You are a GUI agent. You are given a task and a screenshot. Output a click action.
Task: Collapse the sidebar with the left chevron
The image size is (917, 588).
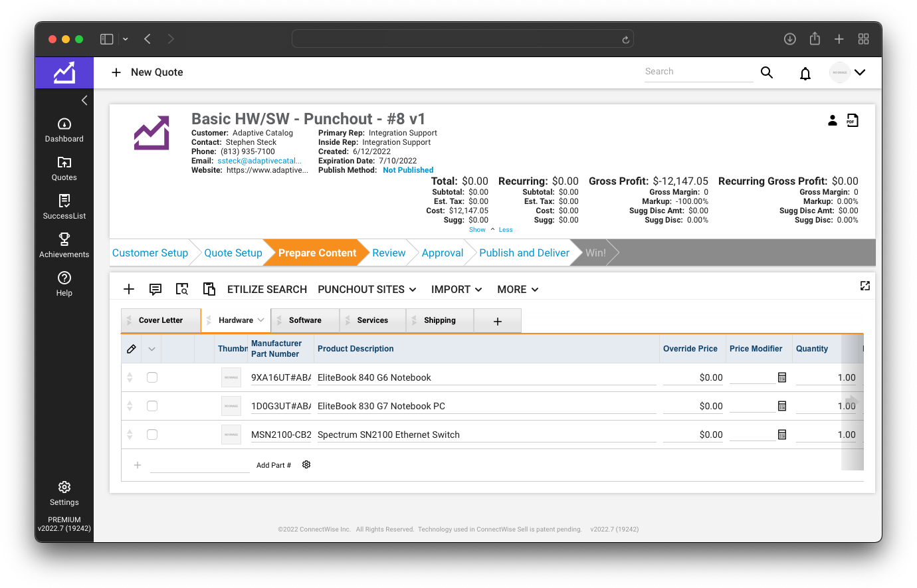(84, 100)
